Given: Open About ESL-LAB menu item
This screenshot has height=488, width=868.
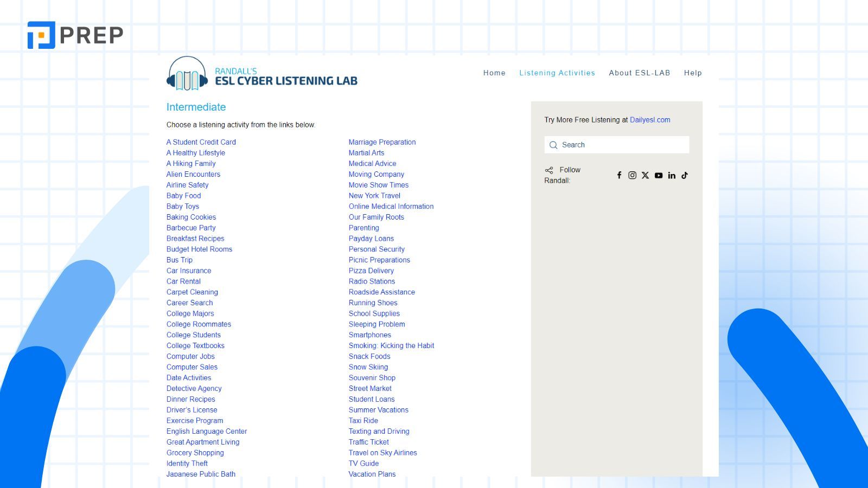Looking at the screenshot, I should point(640,73).
